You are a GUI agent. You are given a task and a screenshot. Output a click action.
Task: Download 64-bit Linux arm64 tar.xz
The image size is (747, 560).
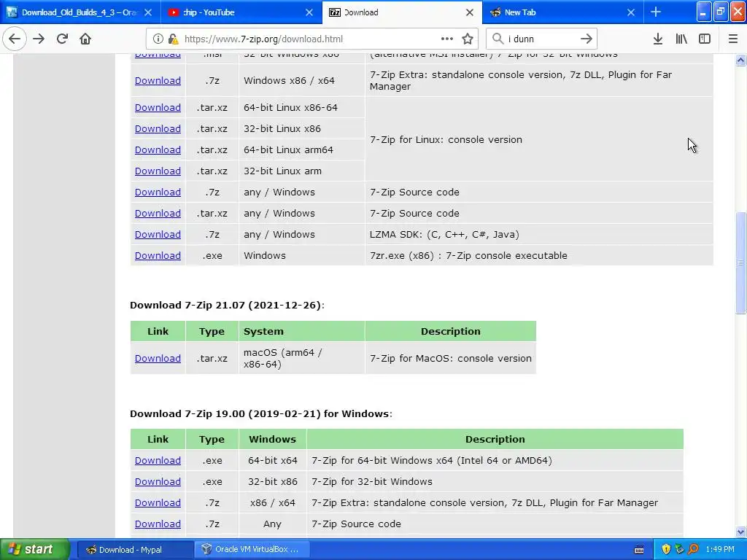click(x=158, y=149)
